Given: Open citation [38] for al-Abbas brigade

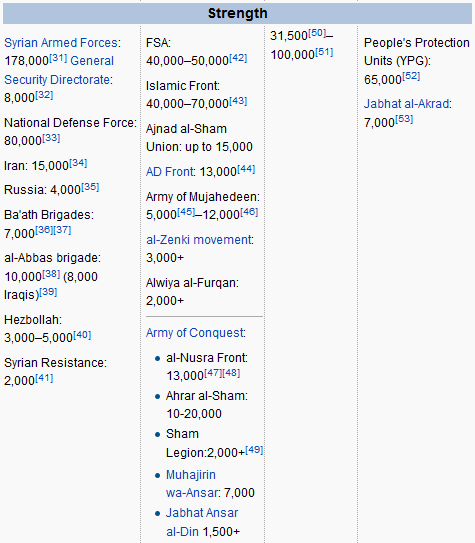Looking at the screenshot, I should tap(51, 274).
